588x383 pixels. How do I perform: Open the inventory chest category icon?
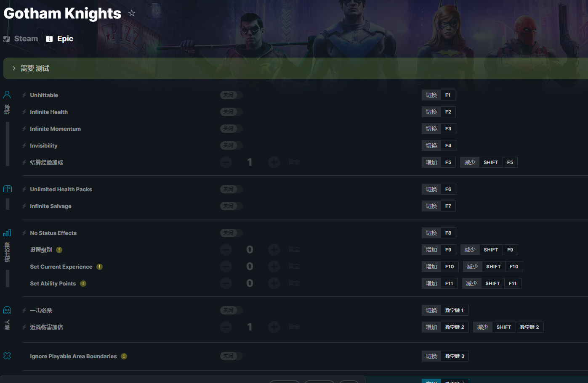tap(7, 189)
